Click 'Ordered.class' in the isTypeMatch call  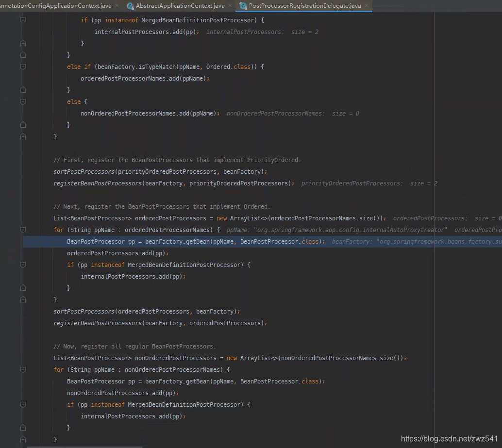[x=228, y=66]
